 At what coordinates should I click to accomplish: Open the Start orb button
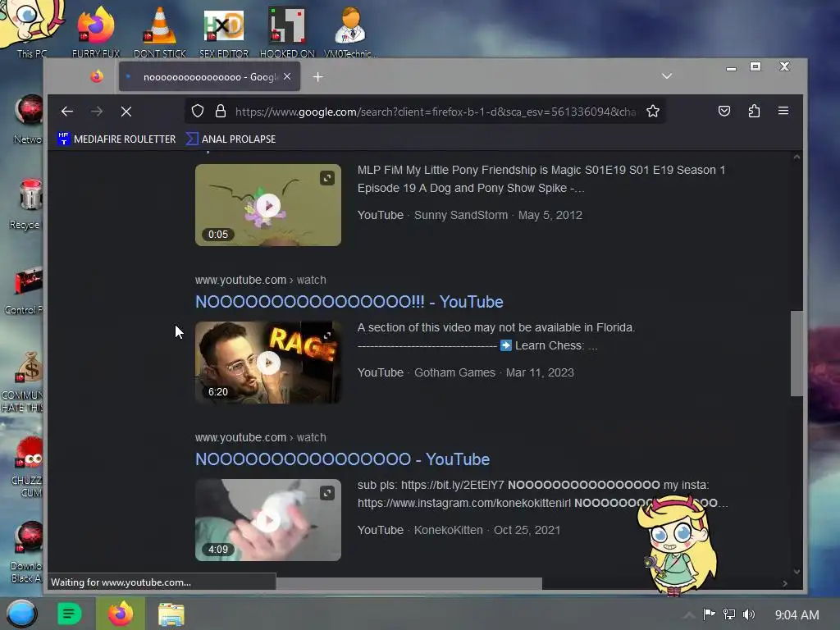click(x=21, y=614)
